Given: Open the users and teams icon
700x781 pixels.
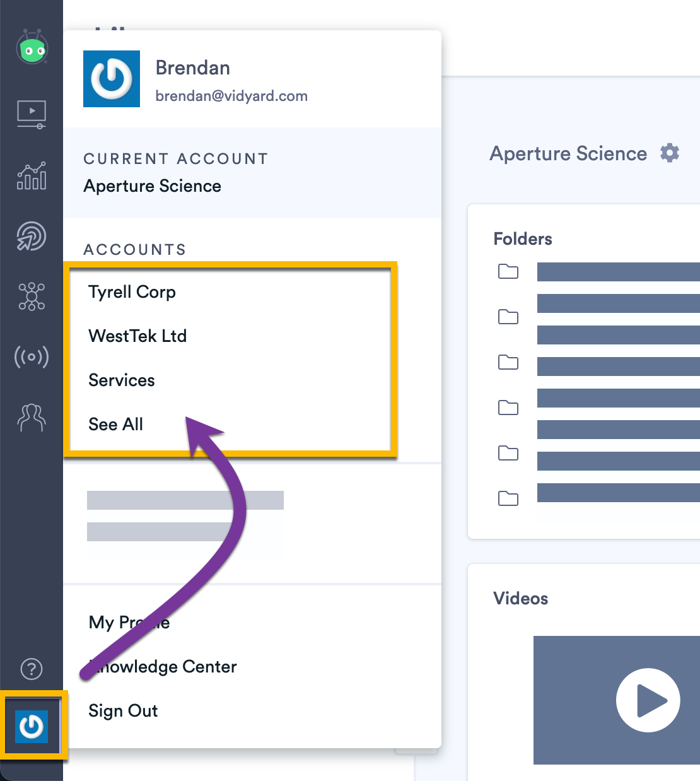Looking at the screenshot, I should pos(32,418).
